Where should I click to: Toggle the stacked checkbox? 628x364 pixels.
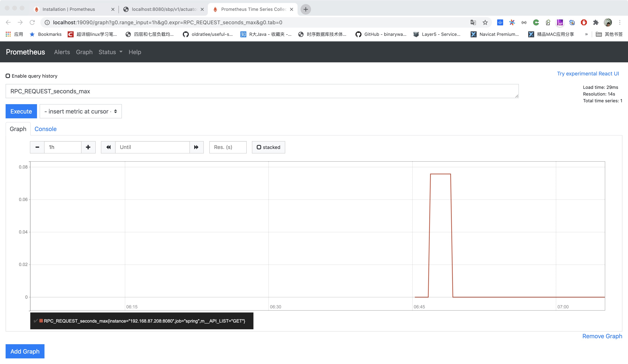pos(259,147)
